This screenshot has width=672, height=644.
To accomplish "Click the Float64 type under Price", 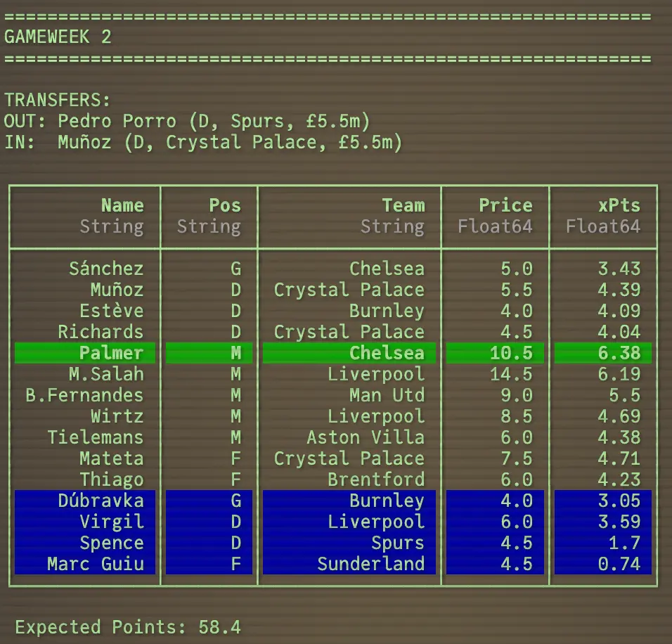I will [x=495, y=226].
